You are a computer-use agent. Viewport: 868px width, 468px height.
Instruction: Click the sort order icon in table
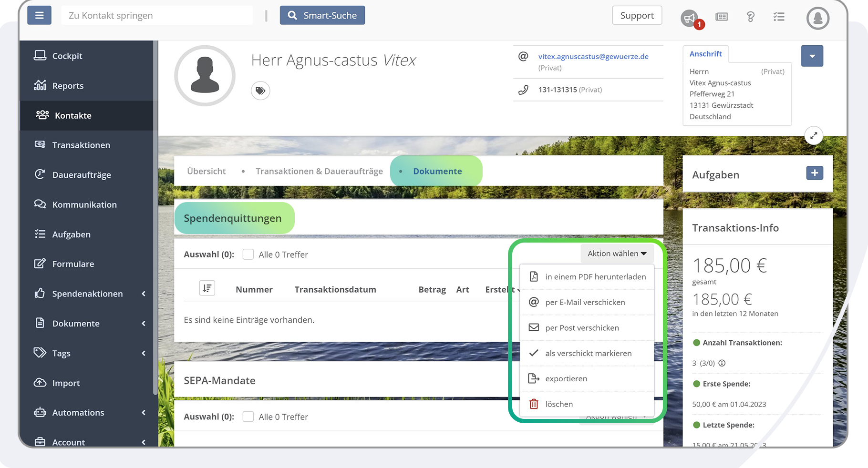tap(207, 288)
